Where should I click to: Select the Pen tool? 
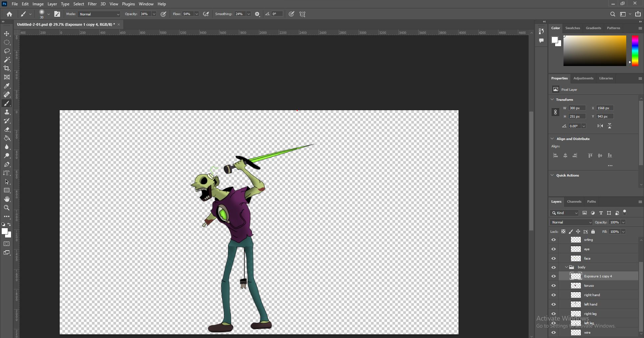[7, 164]
